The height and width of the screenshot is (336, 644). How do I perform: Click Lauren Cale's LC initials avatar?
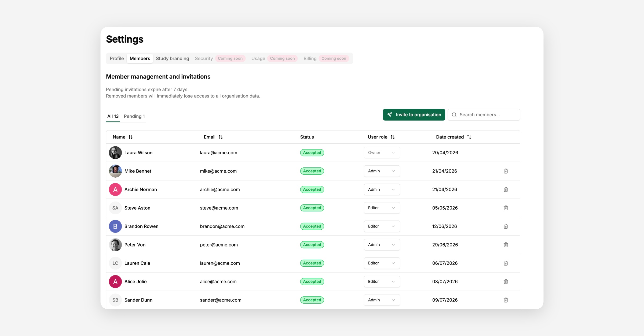click(115, 263)
